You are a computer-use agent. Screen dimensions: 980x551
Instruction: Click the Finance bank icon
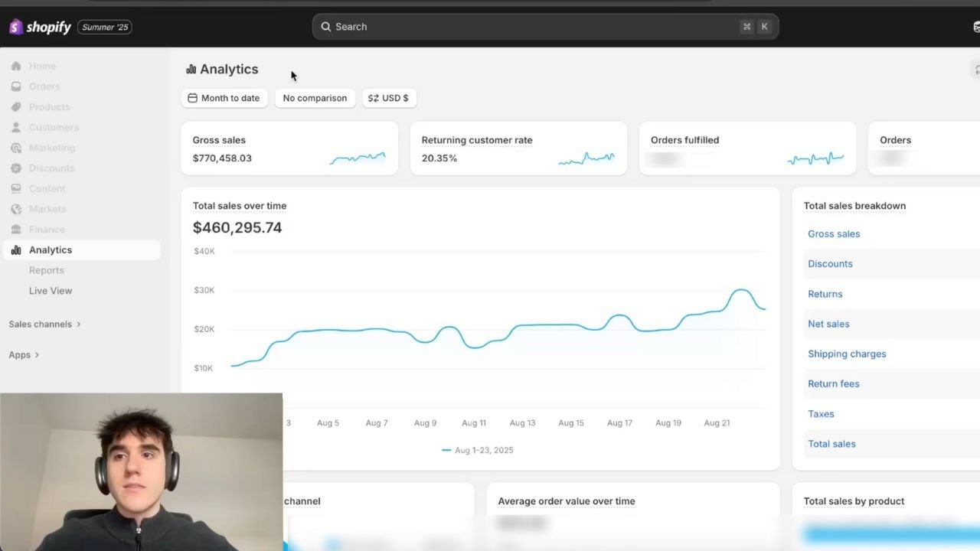tap(16, 230)
